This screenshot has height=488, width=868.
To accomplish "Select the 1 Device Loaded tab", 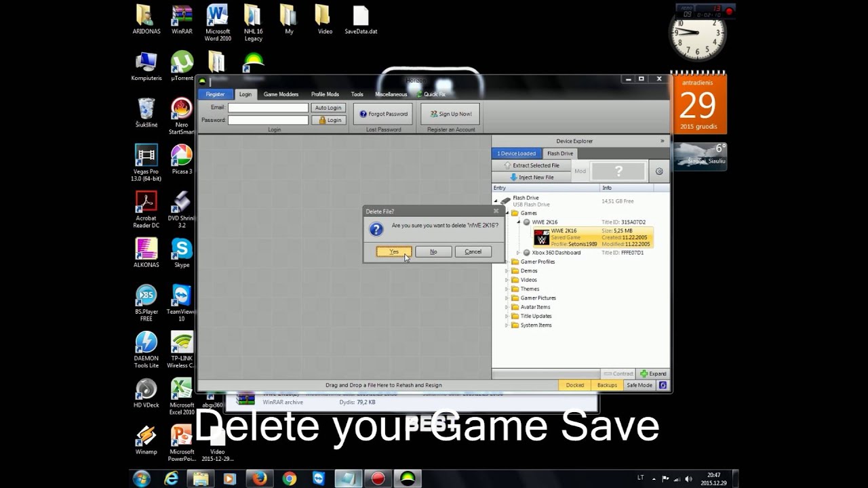I will pos(517,153).
